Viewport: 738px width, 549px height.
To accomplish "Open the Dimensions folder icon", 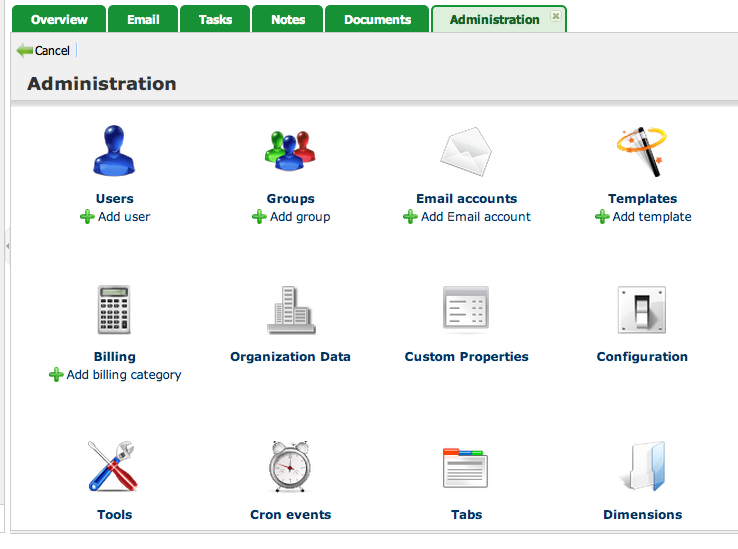I will coord(642,468).
